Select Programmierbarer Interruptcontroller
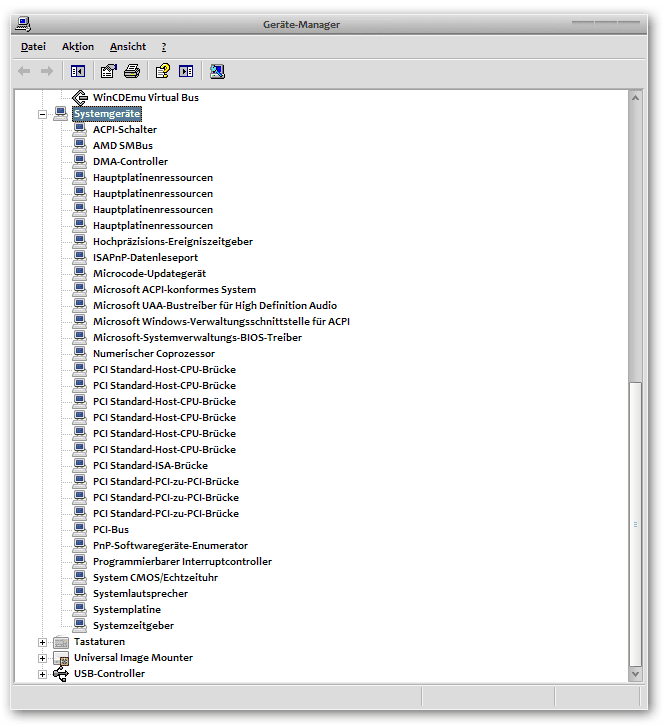This screenshot has height=725, width=663. coord(182,561)
